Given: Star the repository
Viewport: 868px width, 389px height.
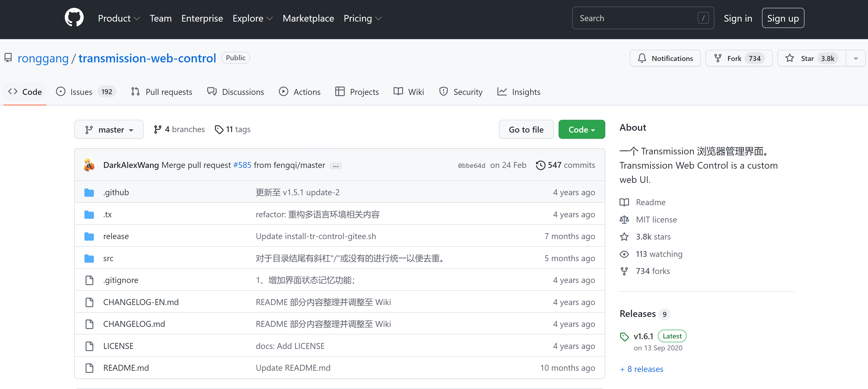Looking at the screenshot, I should pos(811,58).
